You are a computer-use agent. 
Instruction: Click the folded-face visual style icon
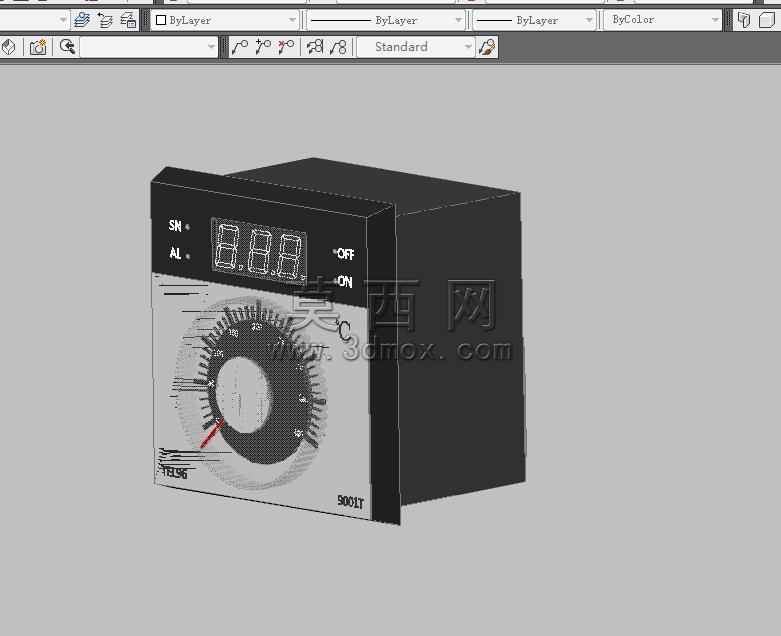pyautogui.click(x=744, y=20)
